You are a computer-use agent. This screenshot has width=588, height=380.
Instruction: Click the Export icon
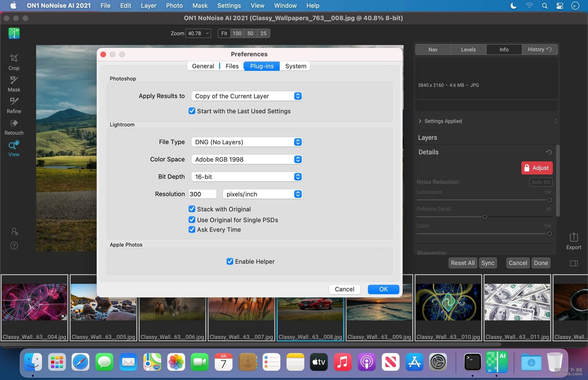pyautogui.click(x=573, y=241)
